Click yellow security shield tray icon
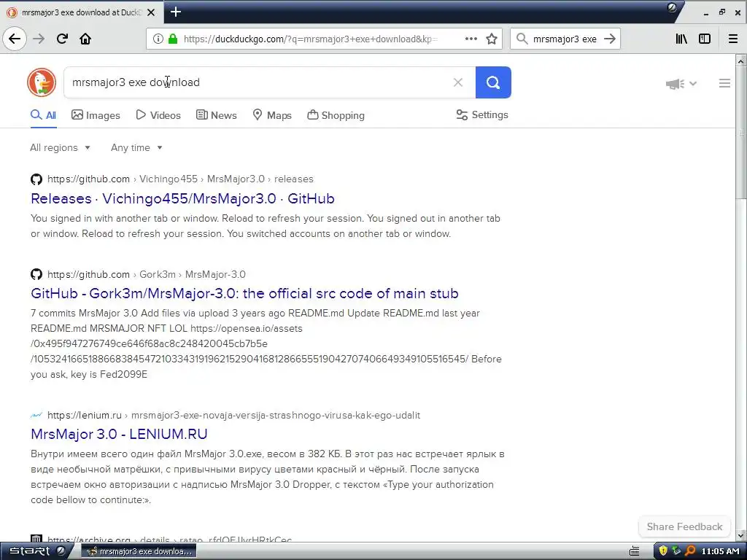747x560 pixels. tap(662, 551)
